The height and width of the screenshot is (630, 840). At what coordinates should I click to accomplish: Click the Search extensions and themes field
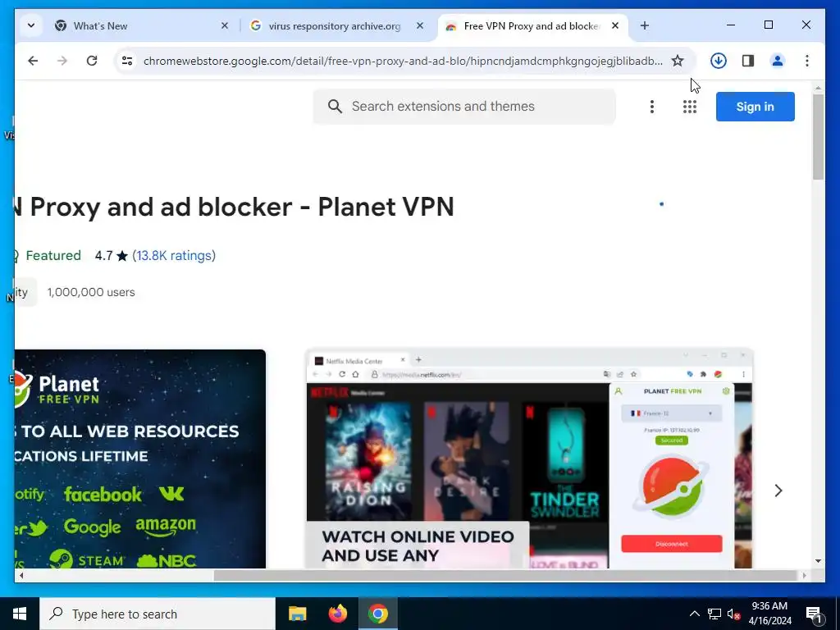(464, 106)
